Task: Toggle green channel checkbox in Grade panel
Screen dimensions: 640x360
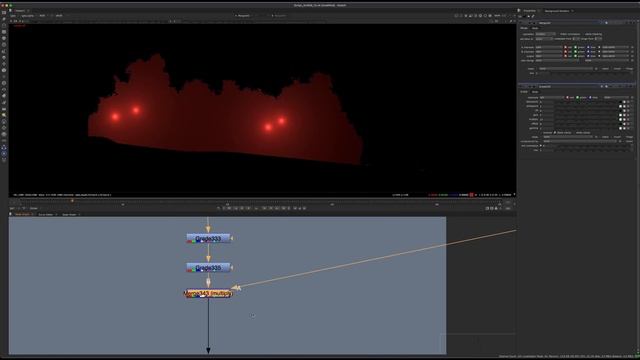Action: click(577, 98)
